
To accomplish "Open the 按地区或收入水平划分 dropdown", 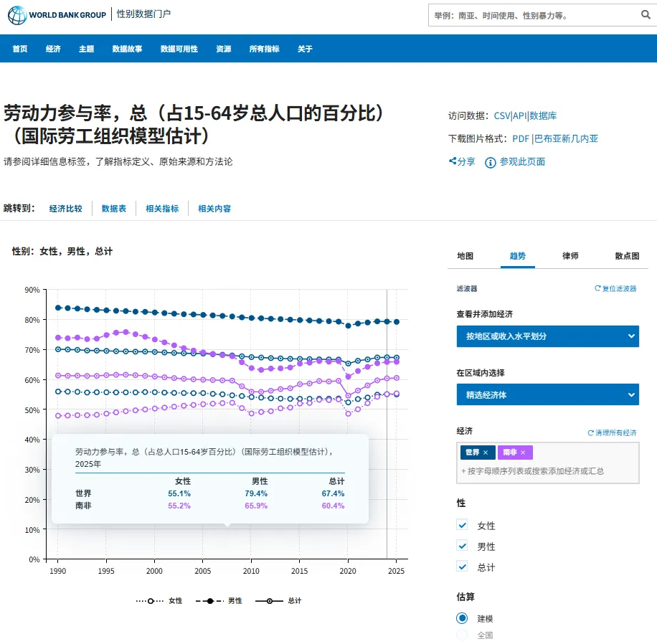I will tap(548, 336).
